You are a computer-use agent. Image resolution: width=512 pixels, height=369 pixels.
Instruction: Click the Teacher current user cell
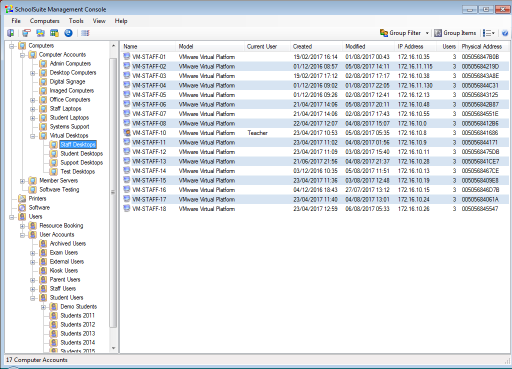tap(257, 133)
